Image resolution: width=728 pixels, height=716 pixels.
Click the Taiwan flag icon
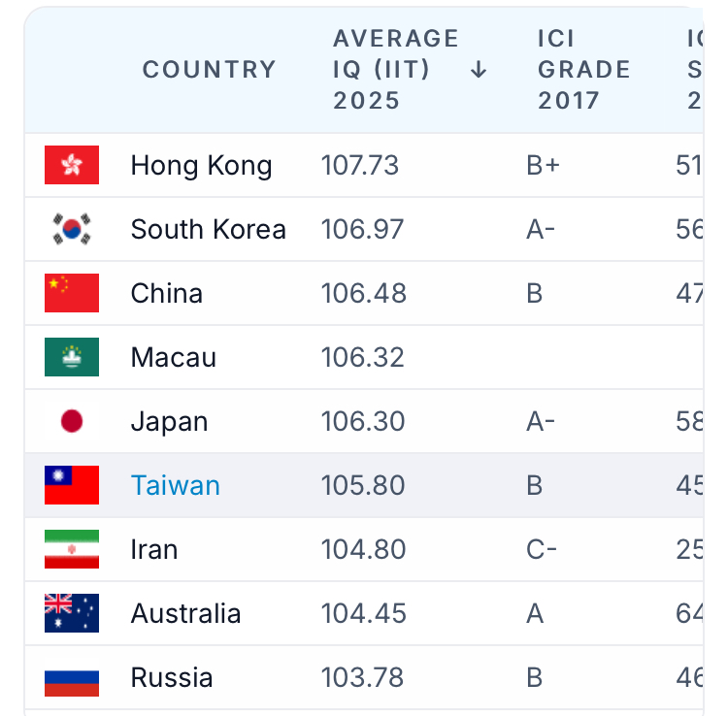click(x=72, y=485)
